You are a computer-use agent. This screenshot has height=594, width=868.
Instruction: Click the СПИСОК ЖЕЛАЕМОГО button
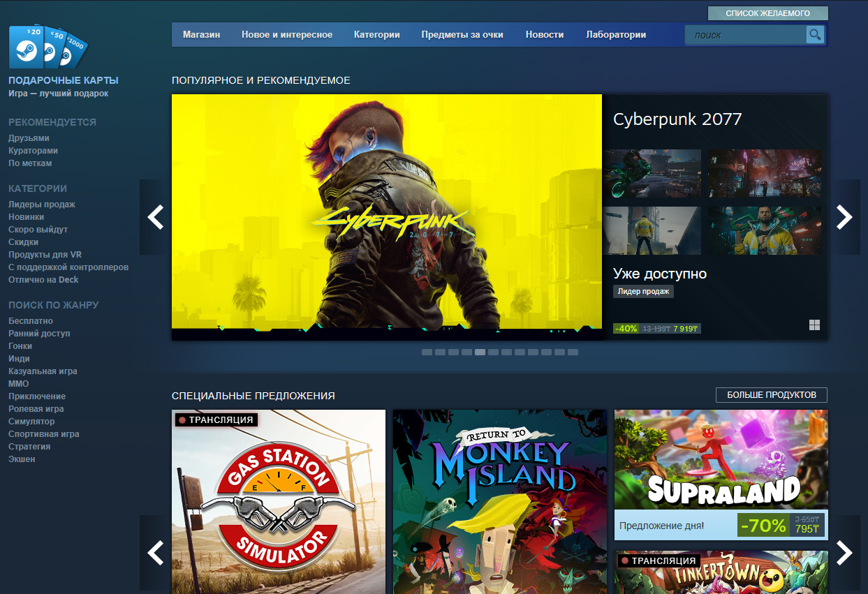tap(768, 13)
